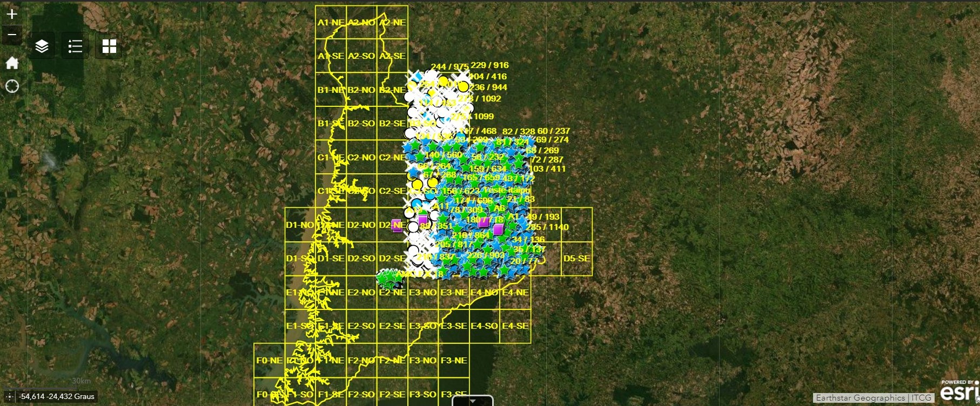Click the grid cell labeled D2-NO
Image resolution: width=980 pixels, height=406 pixels.
tap(361, 225)
